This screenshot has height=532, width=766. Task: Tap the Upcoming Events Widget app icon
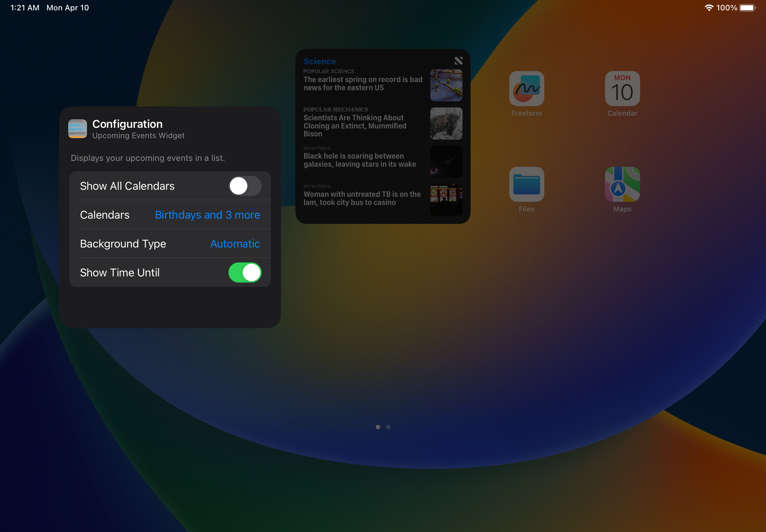coord(77,129)
